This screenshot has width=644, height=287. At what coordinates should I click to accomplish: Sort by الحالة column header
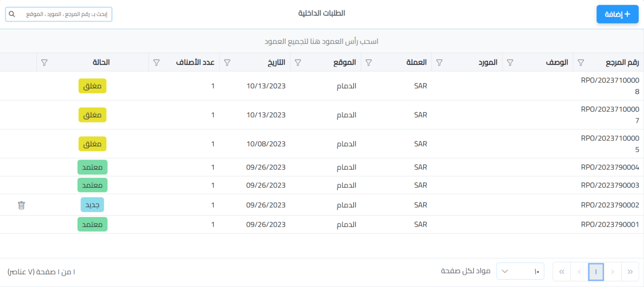coord(101,62)
